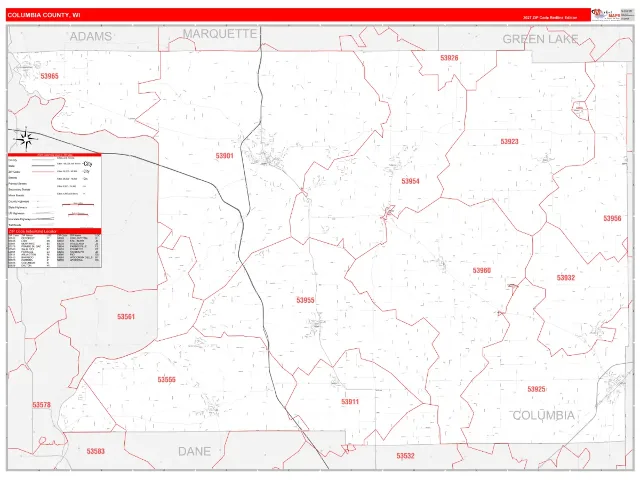This screenshot has height=480, width=640.
Task: Select the GREEN LAKE county label
Action: coord(540,39)
